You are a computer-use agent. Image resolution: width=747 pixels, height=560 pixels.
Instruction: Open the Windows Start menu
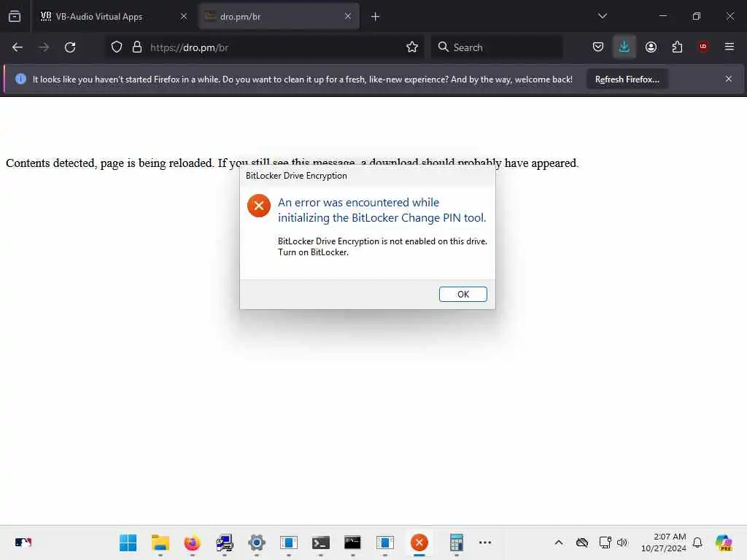[x=128, y=542]
